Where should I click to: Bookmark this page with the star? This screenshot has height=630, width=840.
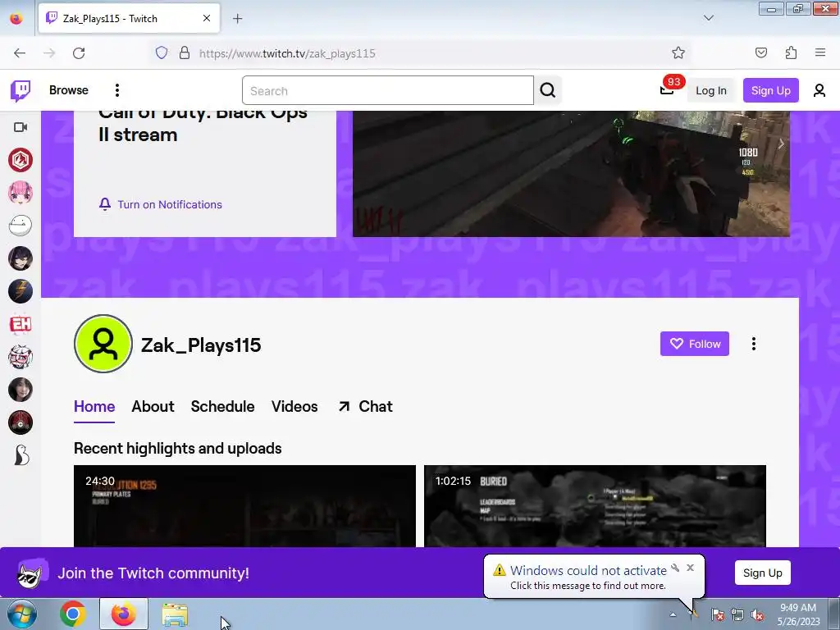[x=678, y=52]
